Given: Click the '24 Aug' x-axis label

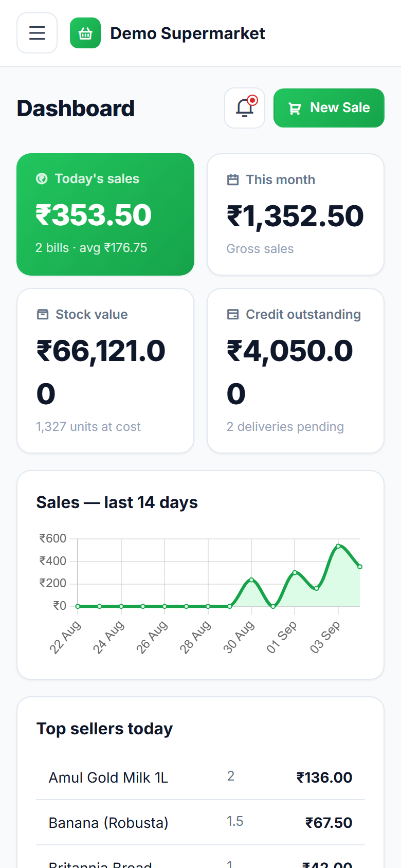Looking at the screenshot, I should click(108, 637).
